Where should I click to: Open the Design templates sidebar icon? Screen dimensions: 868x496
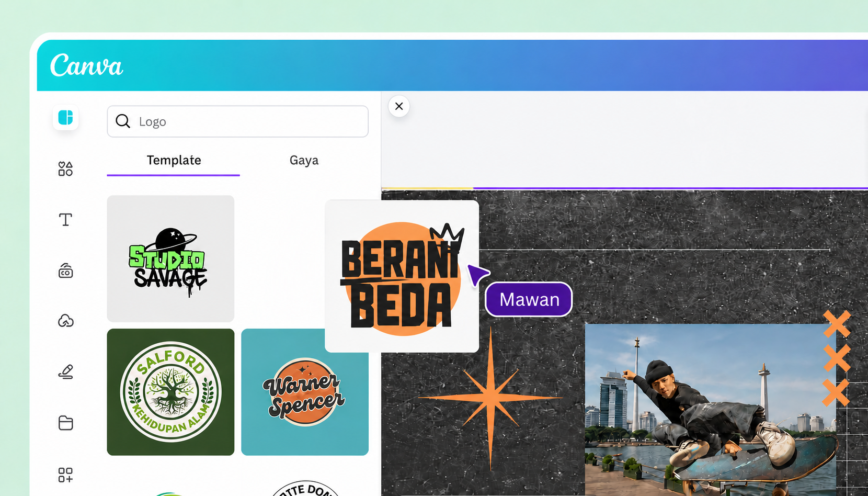click(x=65, y=118)
